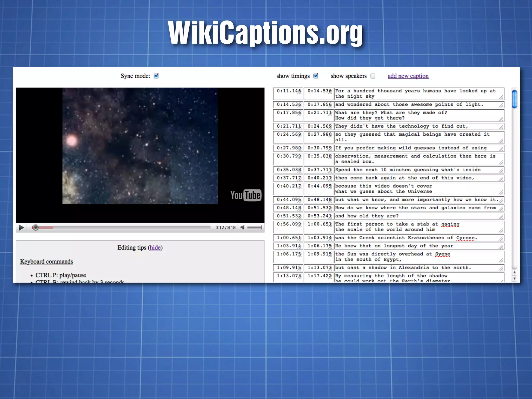Click the end time field 0:14.536 of the first caption
The width and height of the screenshot is (532, 399).
coord(319,94)
